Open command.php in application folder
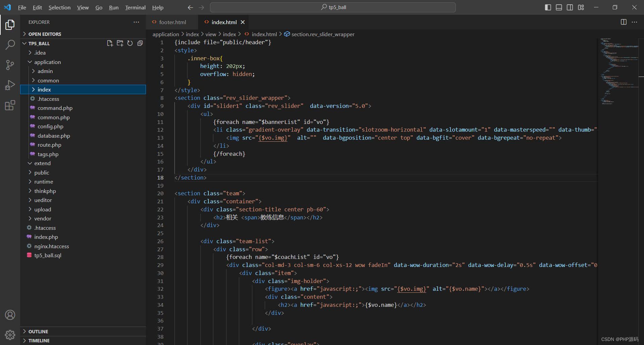 (x=55, y=108)
